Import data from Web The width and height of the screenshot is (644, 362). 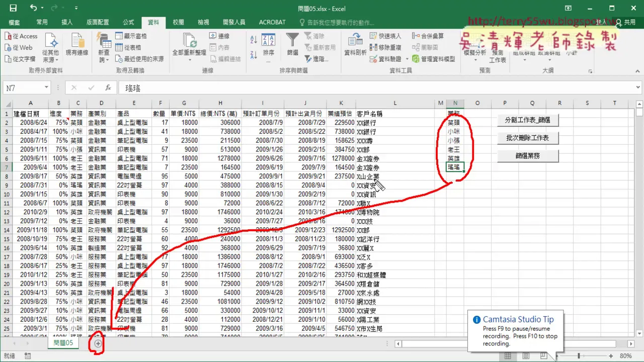tap(19, 47)
